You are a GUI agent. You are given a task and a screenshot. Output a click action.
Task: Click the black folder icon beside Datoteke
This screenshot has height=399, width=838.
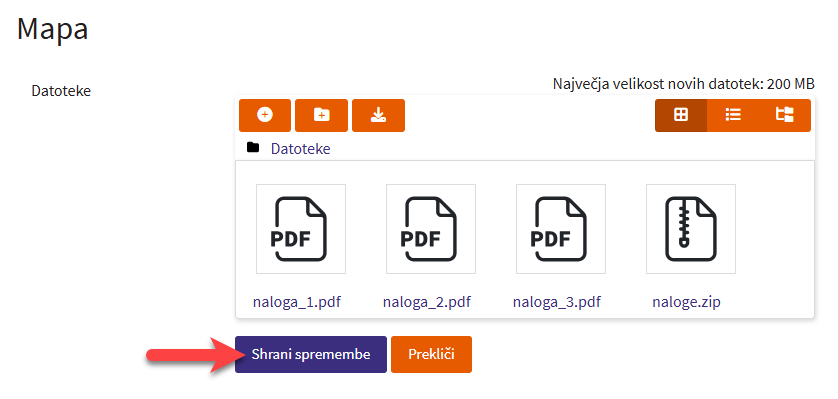click(x=253, y=147)
